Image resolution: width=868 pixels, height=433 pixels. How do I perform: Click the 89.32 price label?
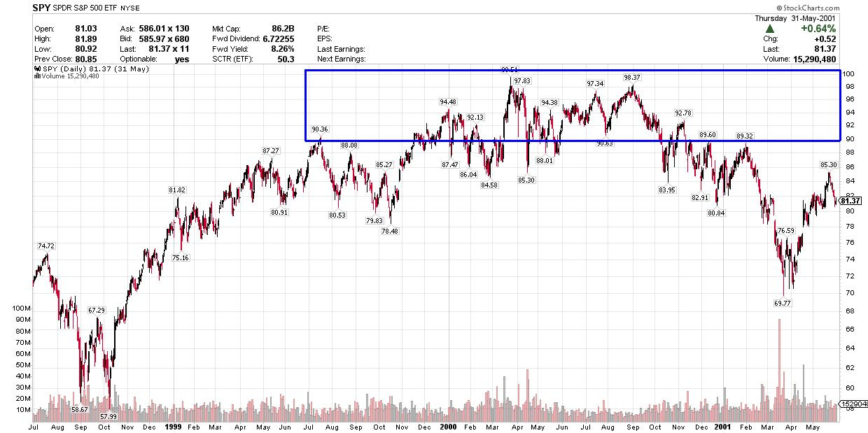(745, 135)
